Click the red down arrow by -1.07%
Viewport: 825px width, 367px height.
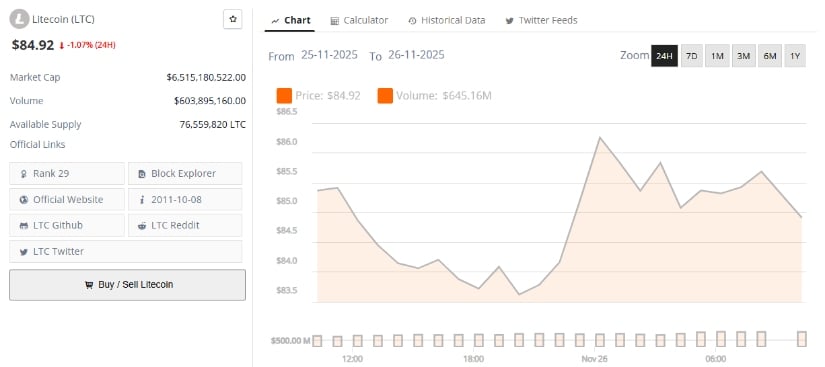(x=62, y=46)
